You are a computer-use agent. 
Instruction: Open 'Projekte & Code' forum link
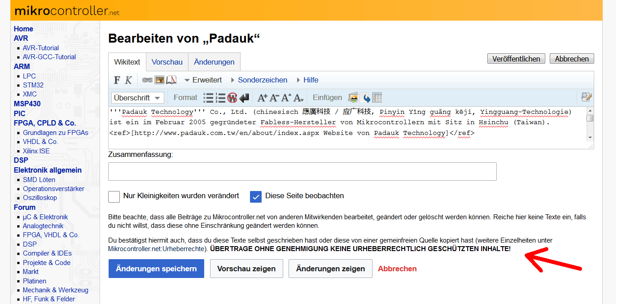click(47, 263)
